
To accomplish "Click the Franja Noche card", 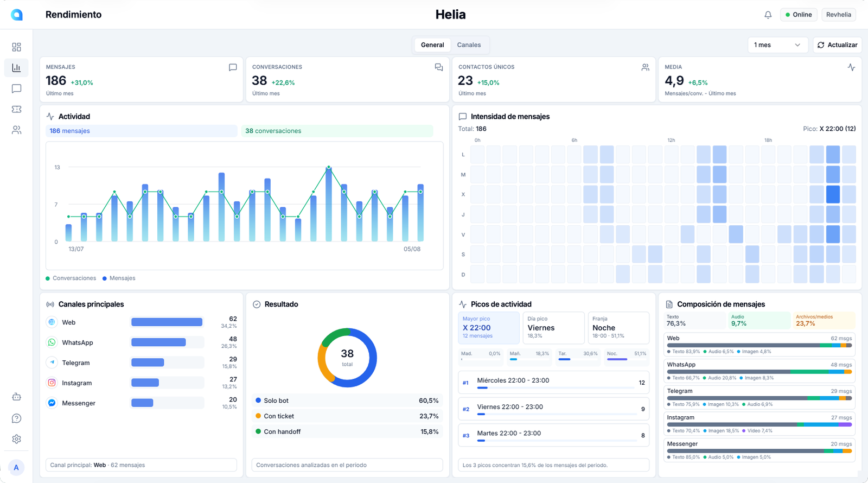I will click(x=618, y=328).
